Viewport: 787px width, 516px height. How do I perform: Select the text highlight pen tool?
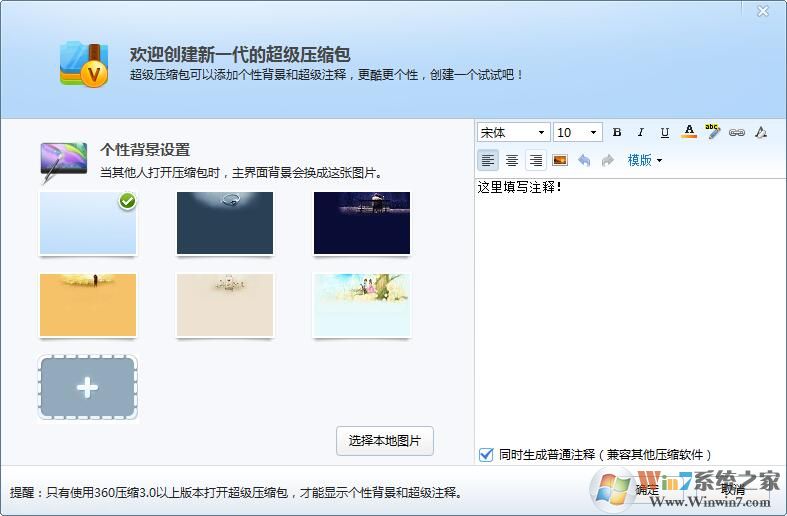tap(712, 132)
